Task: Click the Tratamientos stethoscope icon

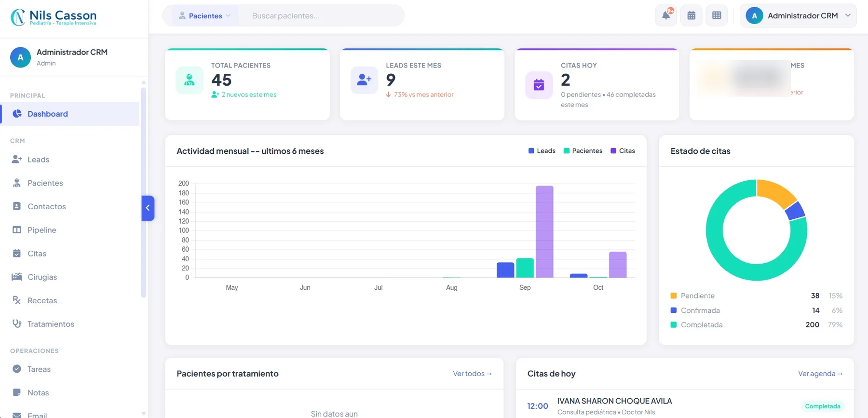Action: [17, 324]
